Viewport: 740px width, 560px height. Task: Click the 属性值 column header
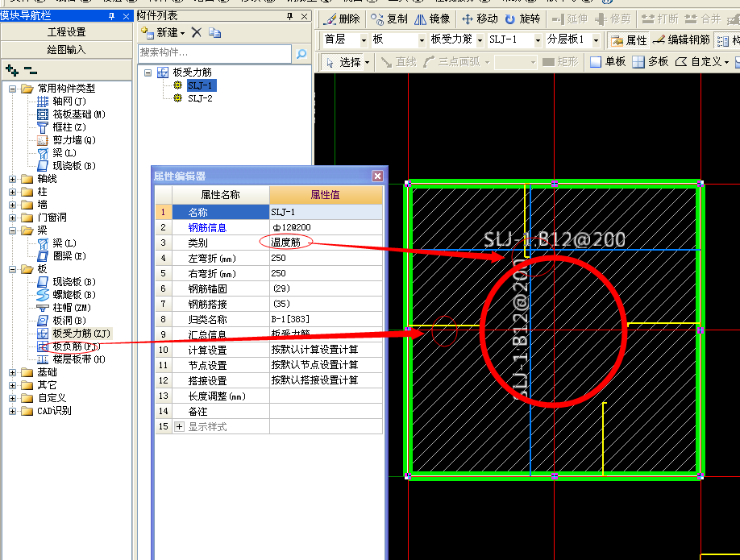point(326,195)
